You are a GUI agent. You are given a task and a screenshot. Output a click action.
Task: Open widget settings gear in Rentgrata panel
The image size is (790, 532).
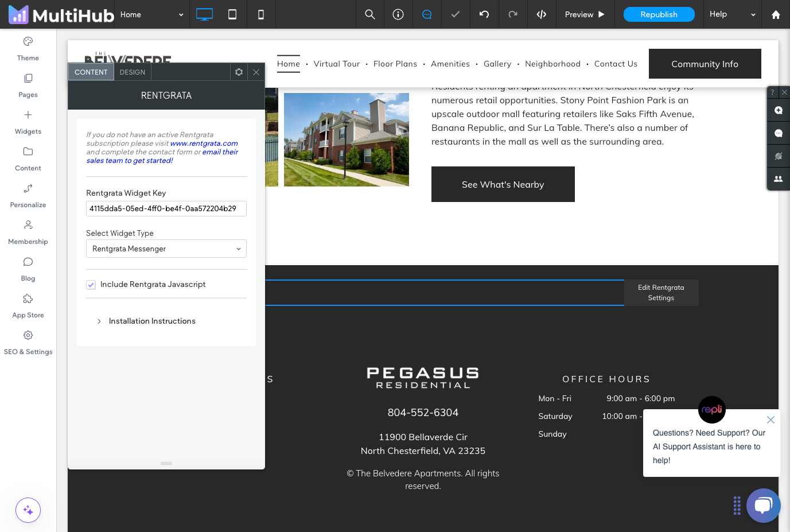click(x=239, y=72)
